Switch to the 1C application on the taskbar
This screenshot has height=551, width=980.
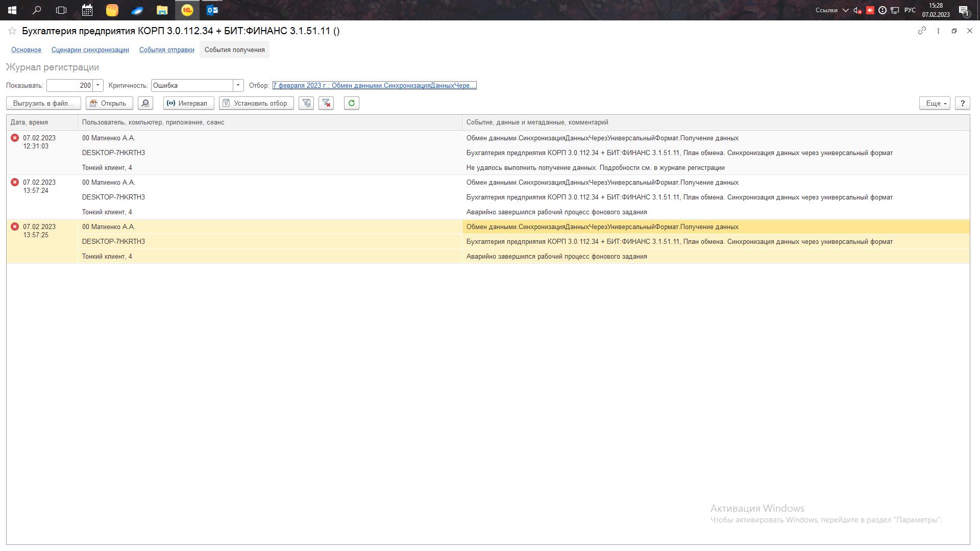pyautogui.click(x=187, y=10)
